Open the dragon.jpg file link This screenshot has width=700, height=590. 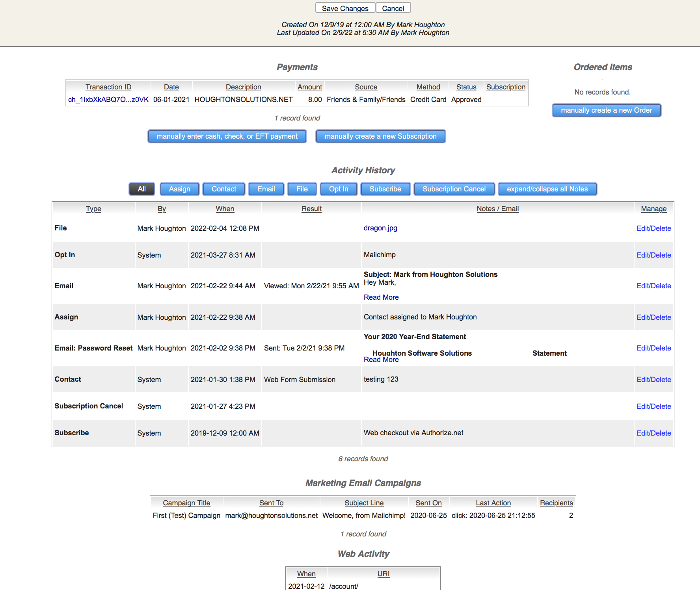pyautogui.click(x=380, y=228)
